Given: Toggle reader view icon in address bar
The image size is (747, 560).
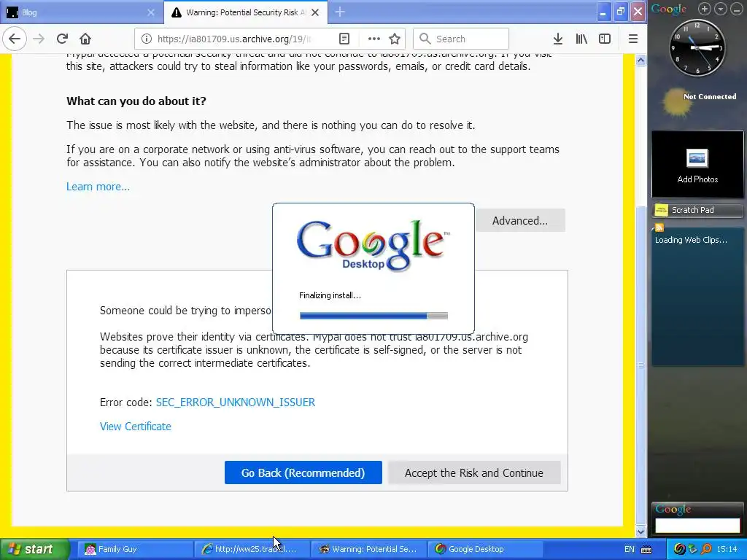Looking at the screenshot, I should pos(344,39).
